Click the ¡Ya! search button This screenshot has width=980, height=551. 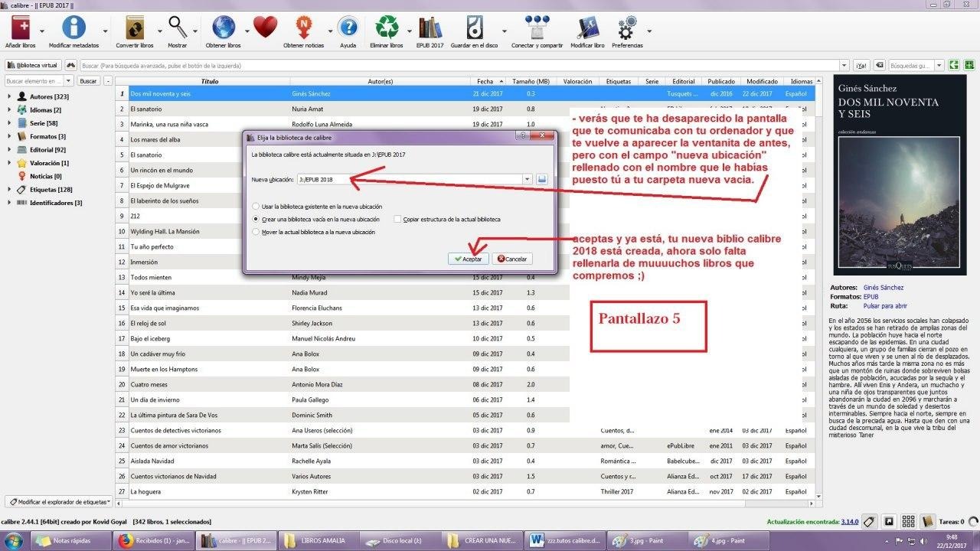point(861,66)
